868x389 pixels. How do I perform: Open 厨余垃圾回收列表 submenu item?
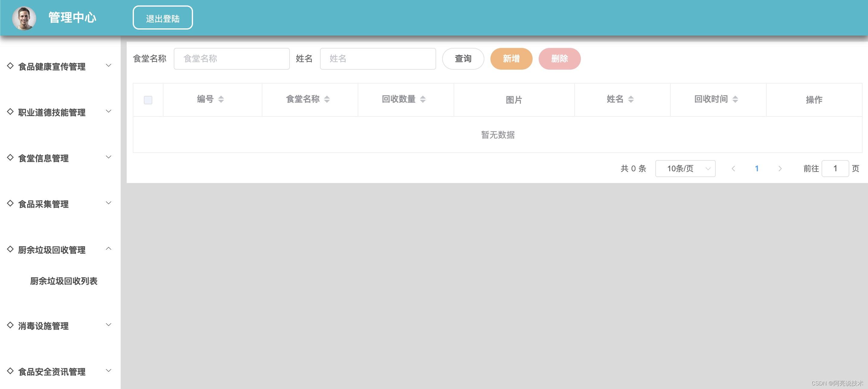click(64, 281)
